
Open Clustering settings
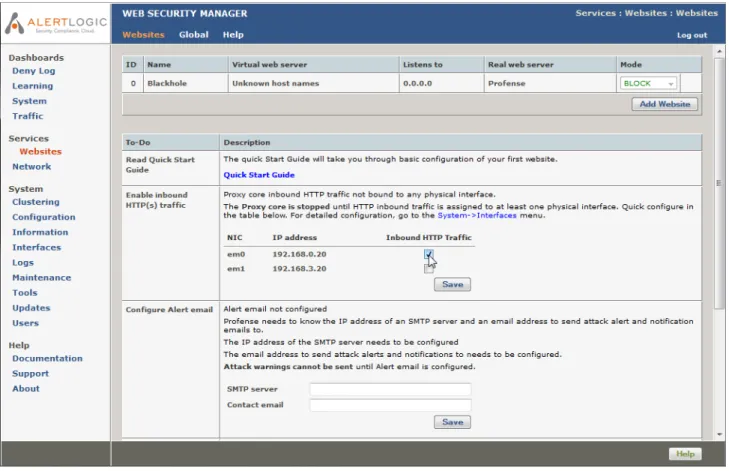pos(36,202)
